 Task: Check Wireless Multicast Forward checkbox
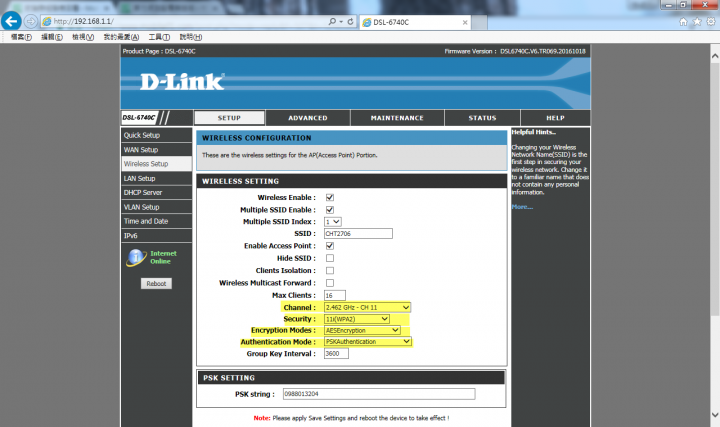point(330,283)
